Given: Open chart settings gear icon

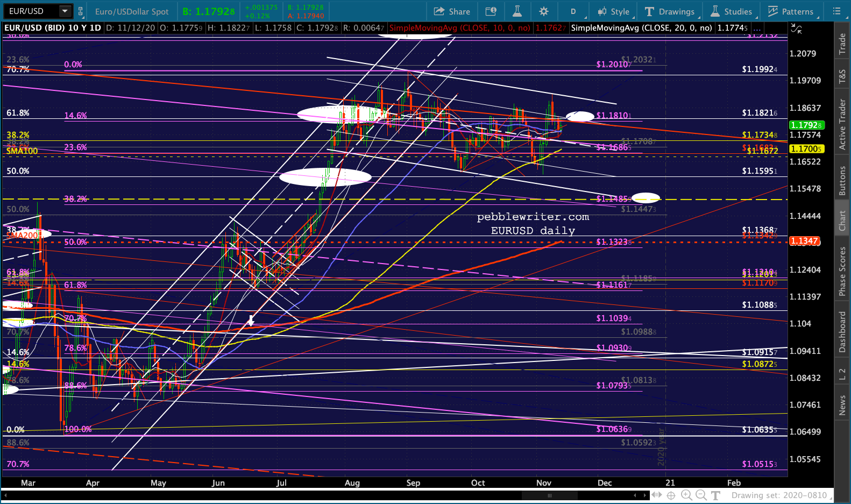Looking at the screenshot, I should (544, 11).
